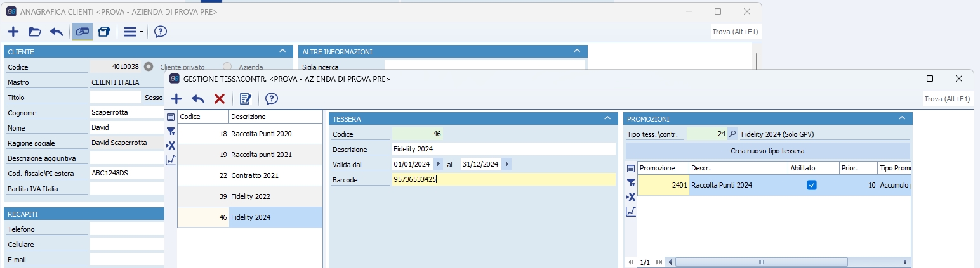Click Crea nuovo tipo tessera button
Screen dimensions: 980x268
pos(767,151)
